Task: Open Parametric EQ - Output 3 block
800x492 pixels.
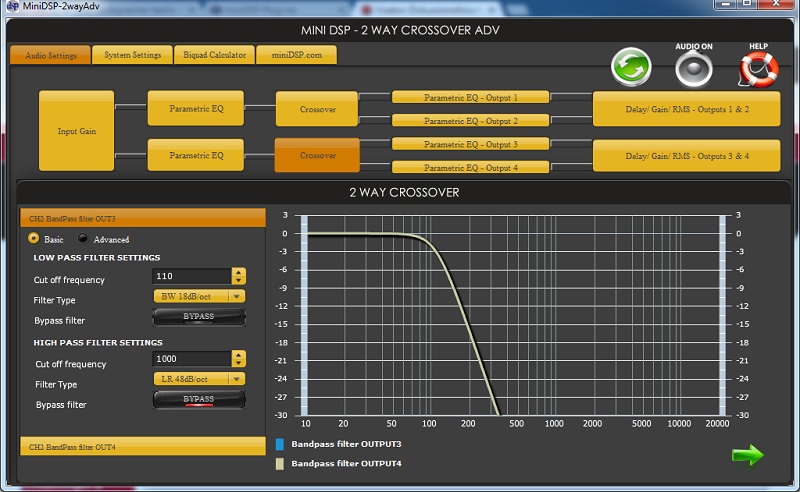Action: (x=470, y=144)
